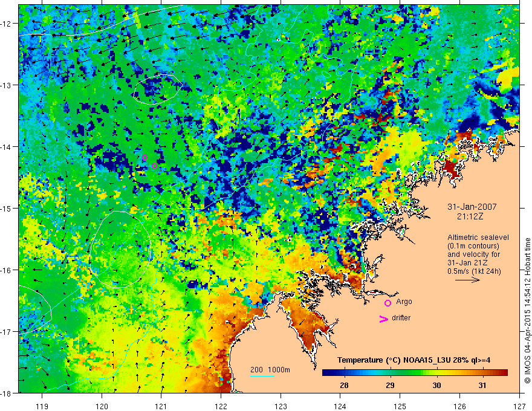532x411 pixels.
Task: Click the color bar value 28
Action: [x=344, y=385]
